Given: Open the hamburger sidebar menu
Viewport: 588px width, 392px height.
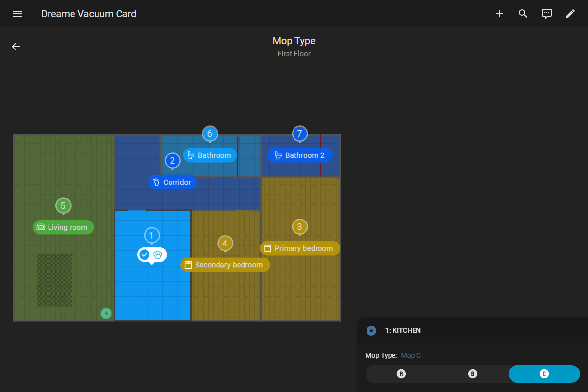Looking at the screenshot, I should click(18, 14).
